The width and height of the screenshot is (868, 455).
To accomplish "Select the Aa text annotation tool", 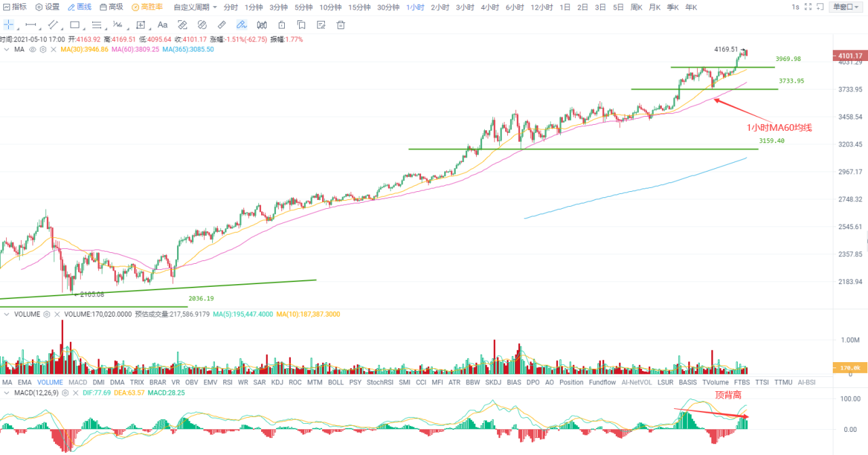I will (162, 25).
